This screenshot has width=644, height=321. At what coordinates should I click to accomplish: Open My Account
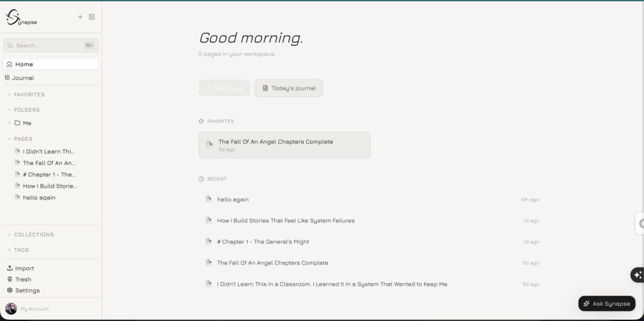coord(35,309)
